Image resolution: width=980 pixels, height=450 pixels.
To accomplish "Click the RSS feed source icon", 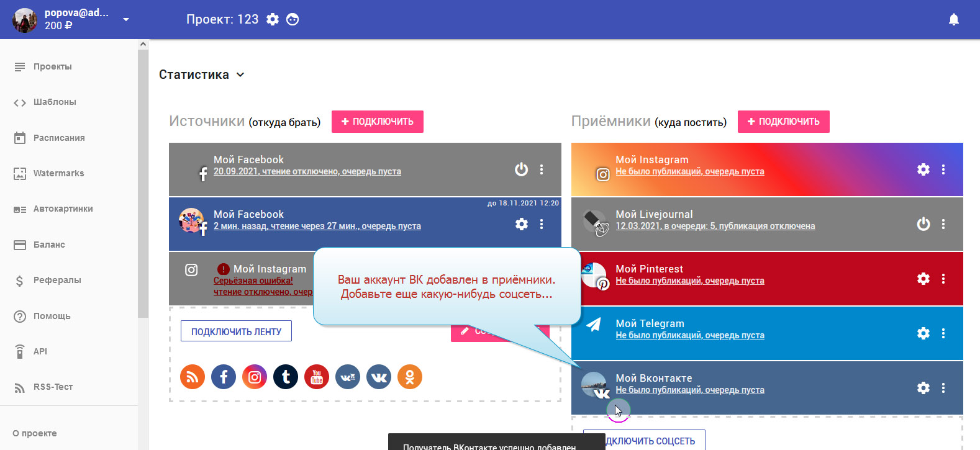I will point(193,377).
